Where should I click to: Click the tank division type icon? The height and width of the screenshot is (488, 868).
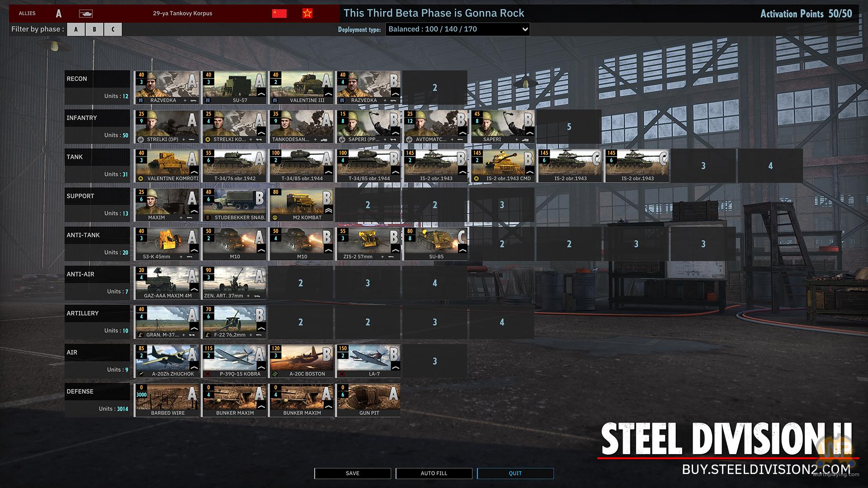[x=85, y=14]
